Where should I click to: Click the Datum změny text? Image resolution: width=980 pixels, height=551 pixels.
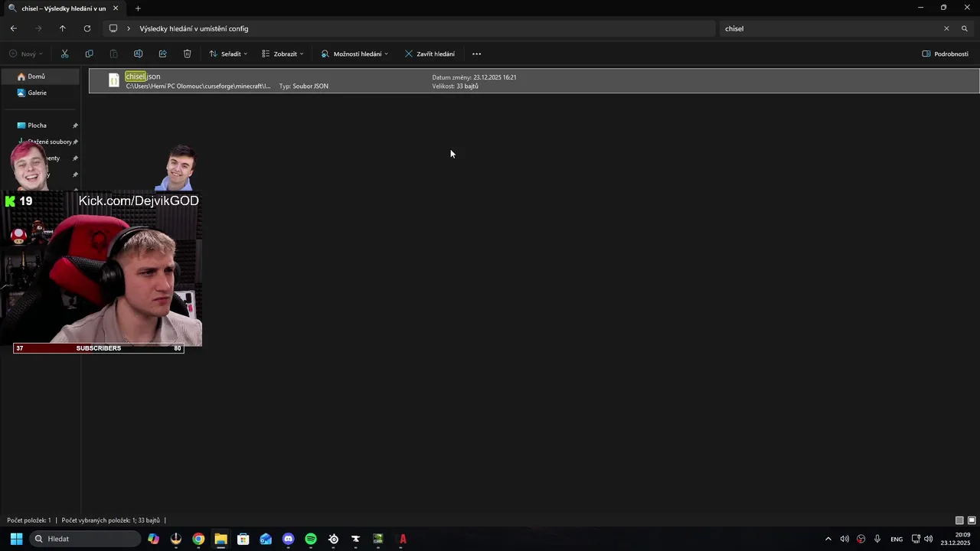474,77
